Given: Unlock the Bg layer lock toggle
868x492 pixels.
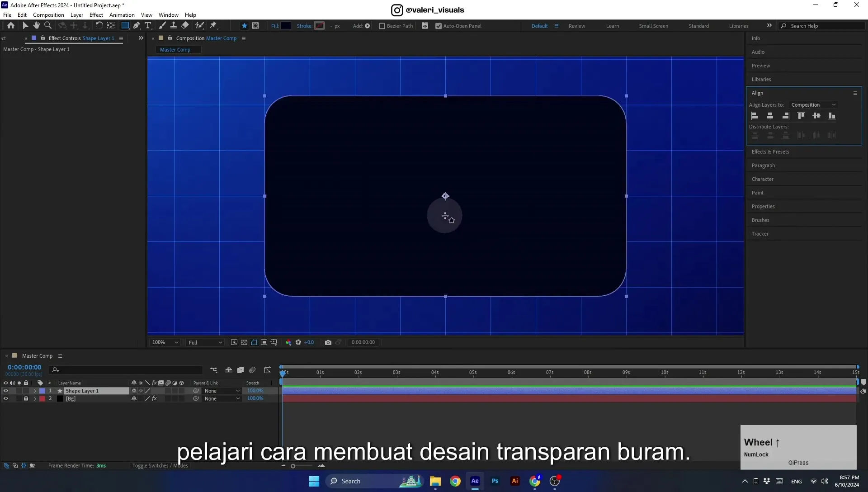Looking at the screenshot, I should 26,399.
